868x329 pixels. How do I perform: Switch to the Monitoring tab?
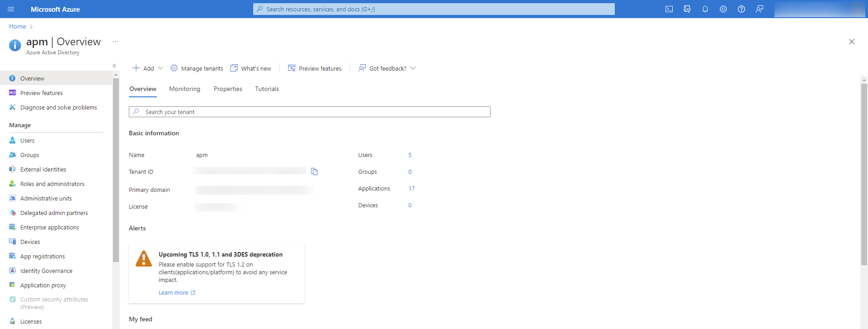[x=184, y=89]
